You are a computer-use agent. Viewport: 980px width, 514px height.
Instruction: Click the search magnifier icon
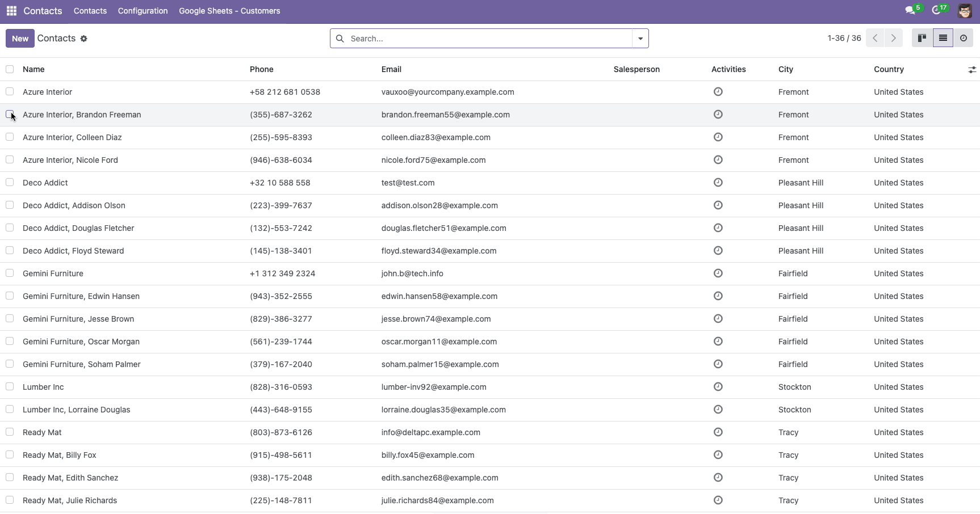tap(340, 39)
